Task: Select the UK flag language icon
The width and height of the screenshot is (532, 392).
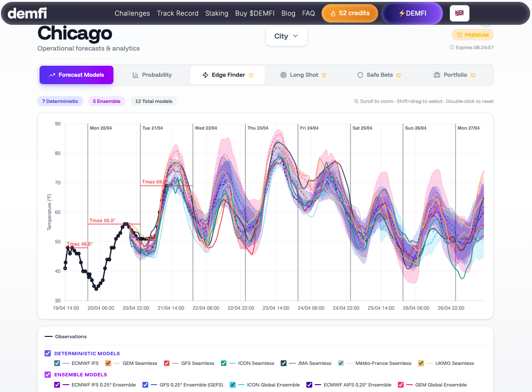Action: pyautogui.click(x=459, y=13)
